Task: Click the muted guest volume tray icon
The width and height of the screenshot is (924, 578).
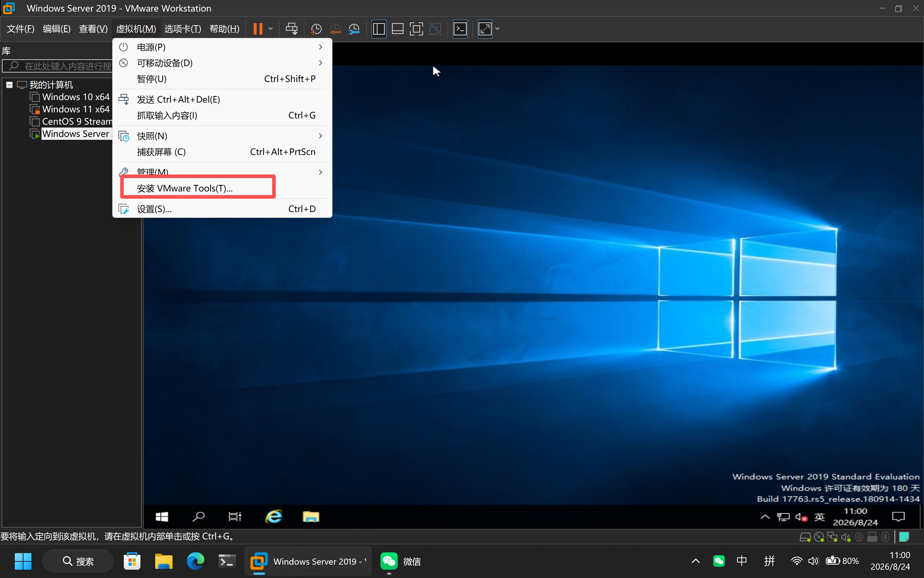Action: [801, 517]
